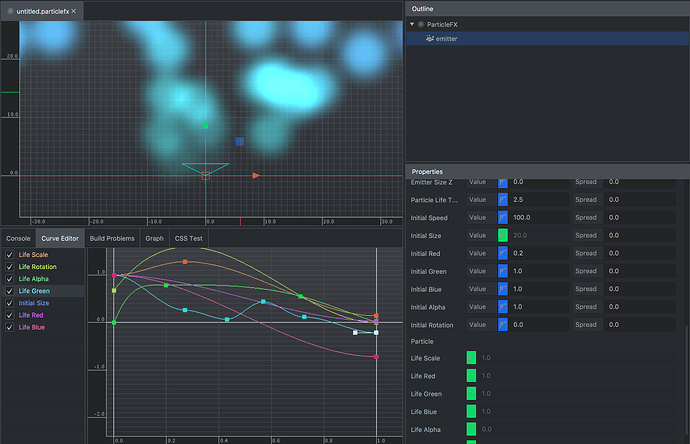The width and height of the screenshot is (690, 444).
Task: Click the green Y-axis arrow of the gizmo
Action: coord(206,125)
